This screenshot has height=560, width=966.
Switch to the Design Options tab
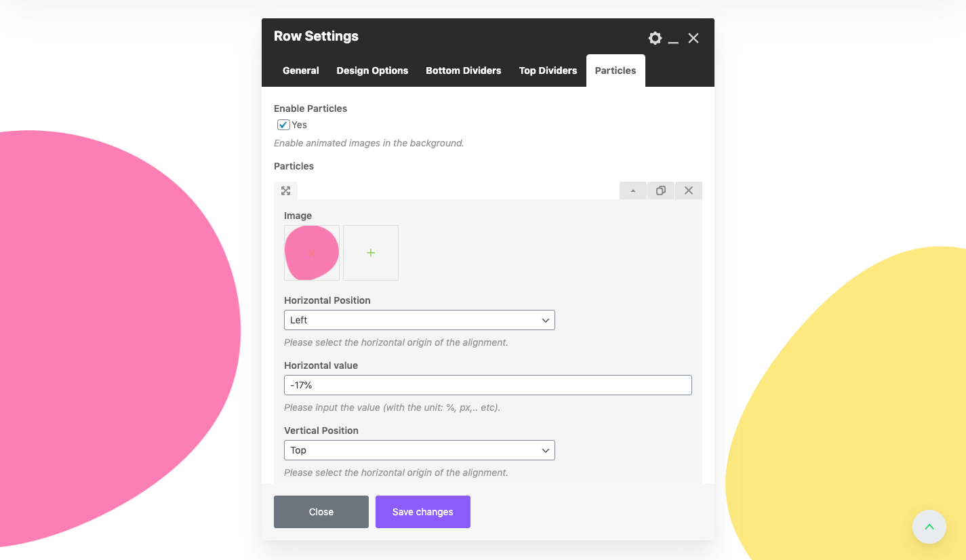point(372,71)
